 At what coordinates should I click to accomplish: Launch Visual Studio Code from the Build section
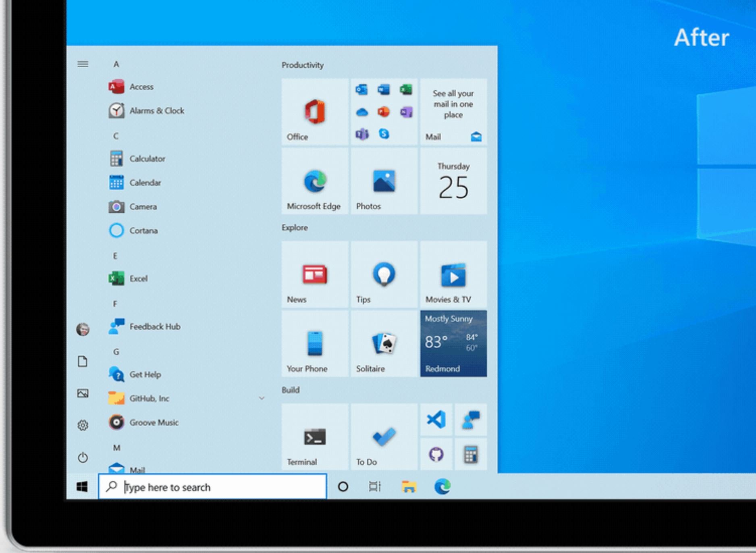click(x=436, y=420)
